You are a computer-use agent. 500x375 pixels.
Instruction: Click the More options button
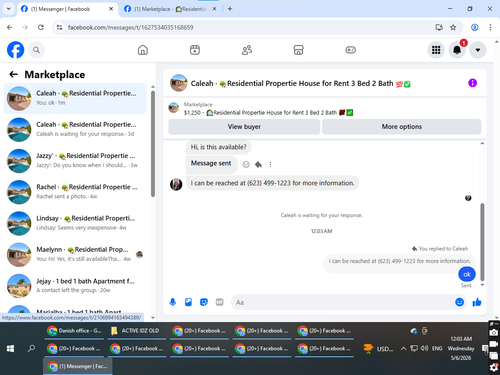pyautogui.click(x=401, y=127)
